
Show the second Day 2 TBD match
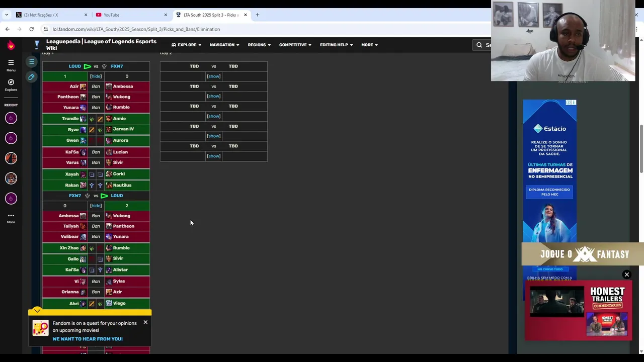(213, 96)
